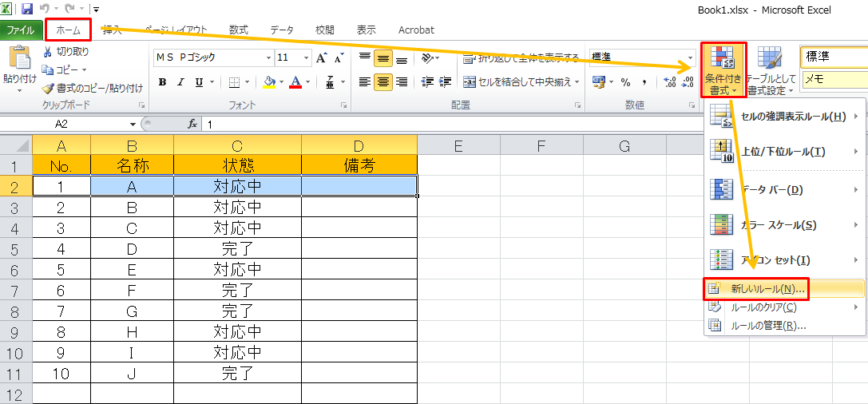Click the Cut (切り取り) scissors button

(65, 51)
